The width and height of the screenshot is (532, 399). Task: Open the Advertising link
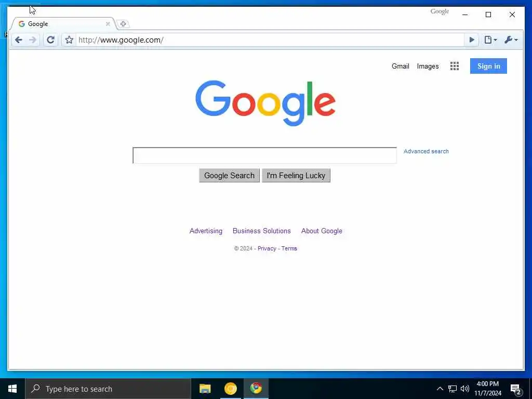[x=206, y=231]
